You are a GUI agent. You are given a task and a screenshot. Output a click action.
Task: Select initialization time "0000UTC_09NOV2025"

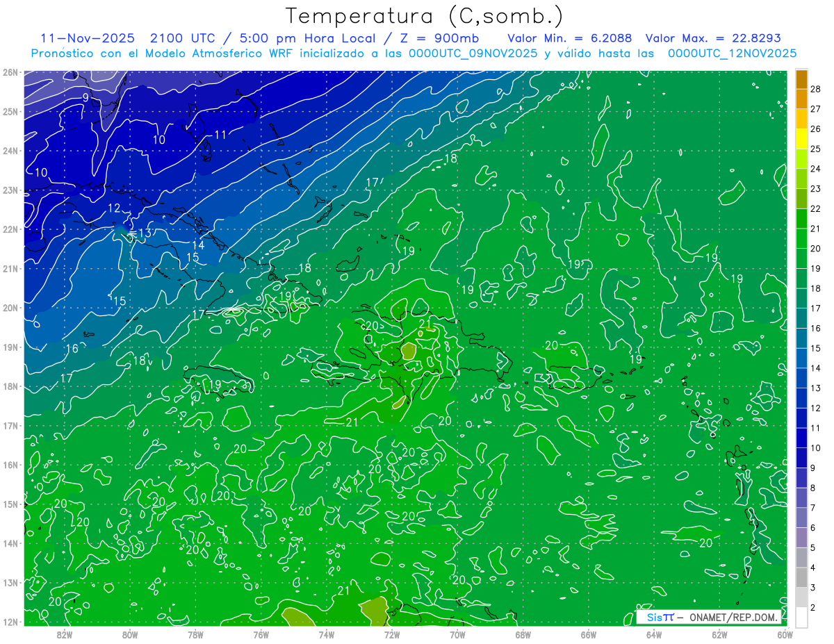pos(474,53)
